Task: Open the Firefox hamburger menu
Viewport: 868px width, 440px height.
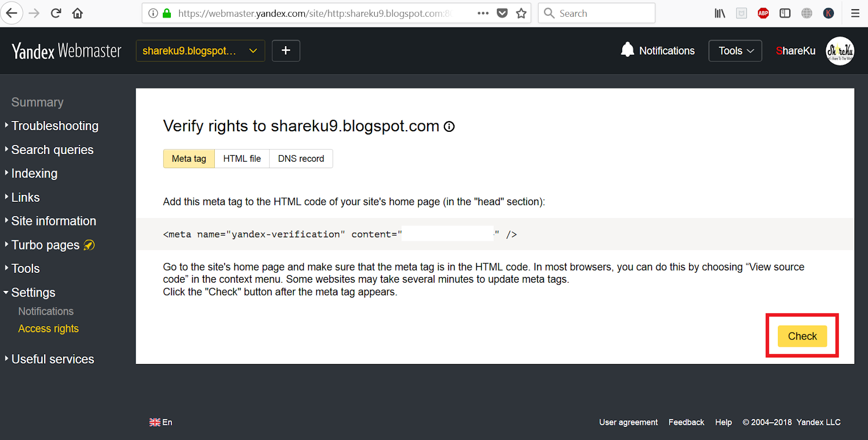Action: coord(856,13)
